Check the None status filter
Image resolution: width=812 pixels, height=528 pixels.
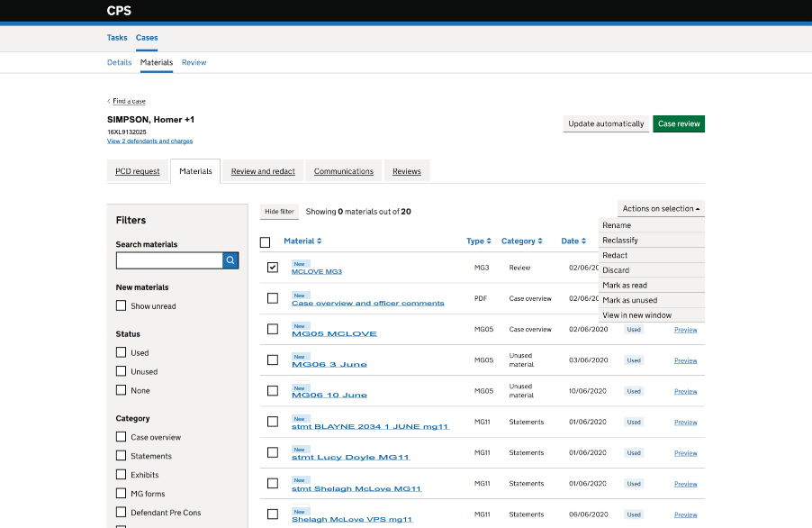122,390
